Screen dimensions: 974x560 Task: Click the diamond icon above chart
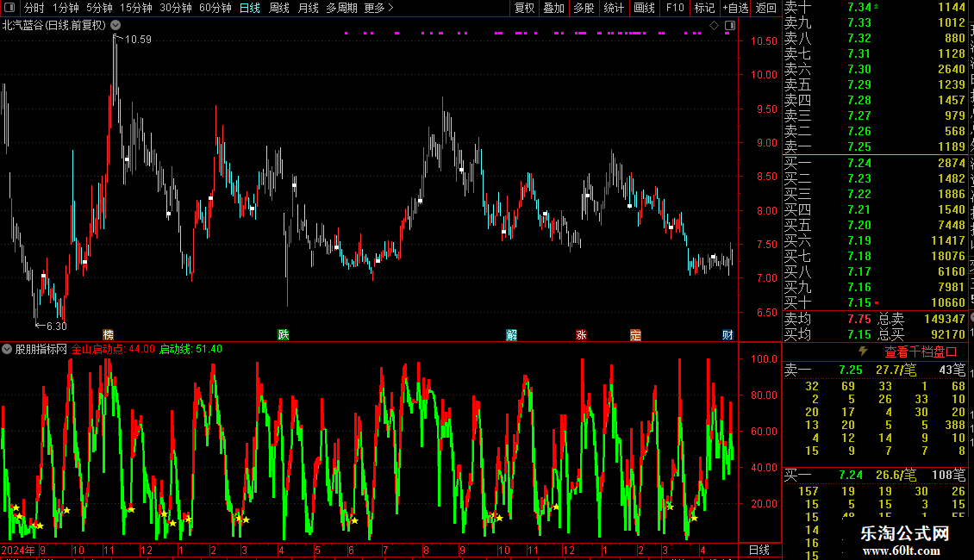pyautogui.click(x=714, y=26)
